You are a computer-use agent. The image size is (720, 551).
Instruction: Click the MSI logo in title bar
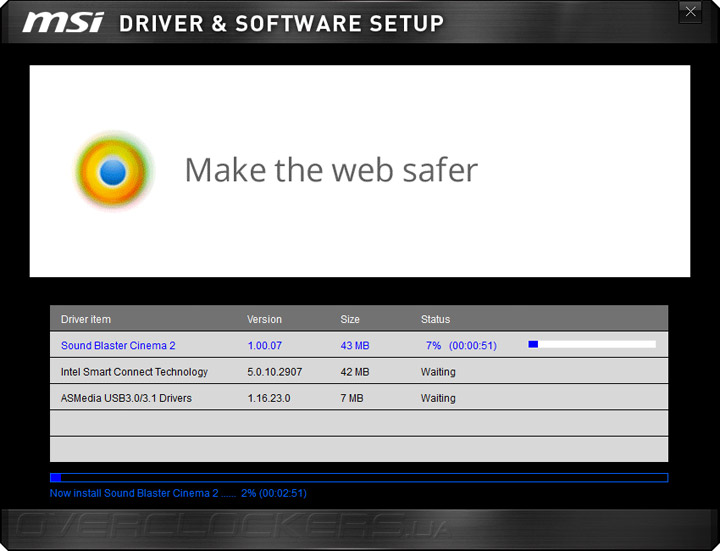point(63,22)
